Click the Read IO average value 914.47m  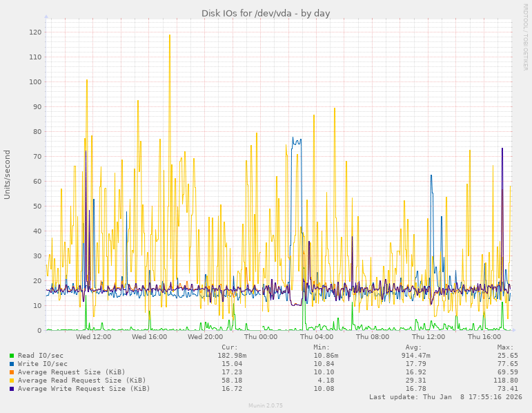pos(415,356)
